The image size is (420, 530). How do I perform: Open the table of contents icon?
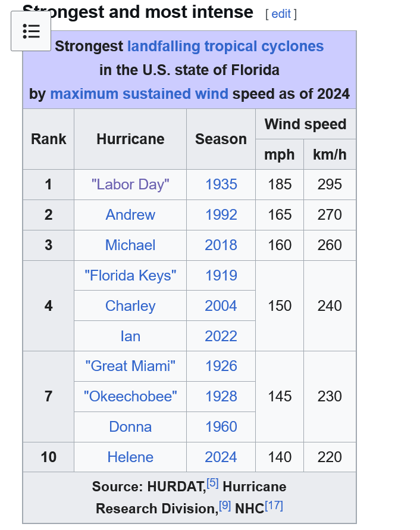click(x=31, y=31)
